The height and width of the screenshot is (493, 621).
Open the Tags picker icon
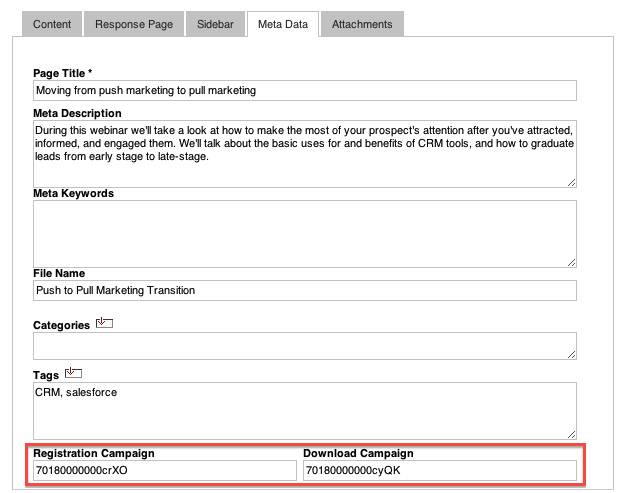pyautogui.click(x=73, y=373)
